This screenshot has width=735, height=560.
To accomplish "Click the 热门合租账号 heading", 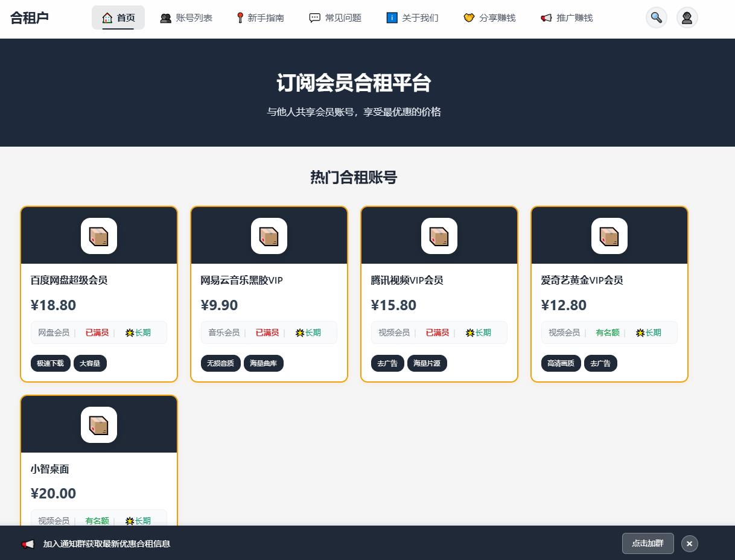I will coord(354,177).
